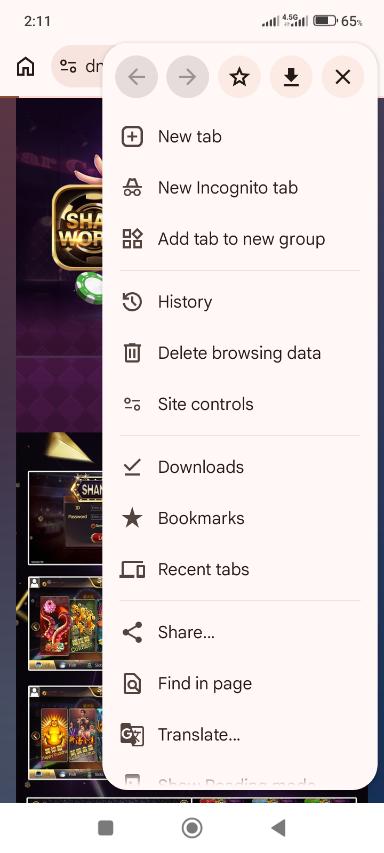Tap the Translate… option
This screenshot has width=384, height=853.
pos(239,735)
